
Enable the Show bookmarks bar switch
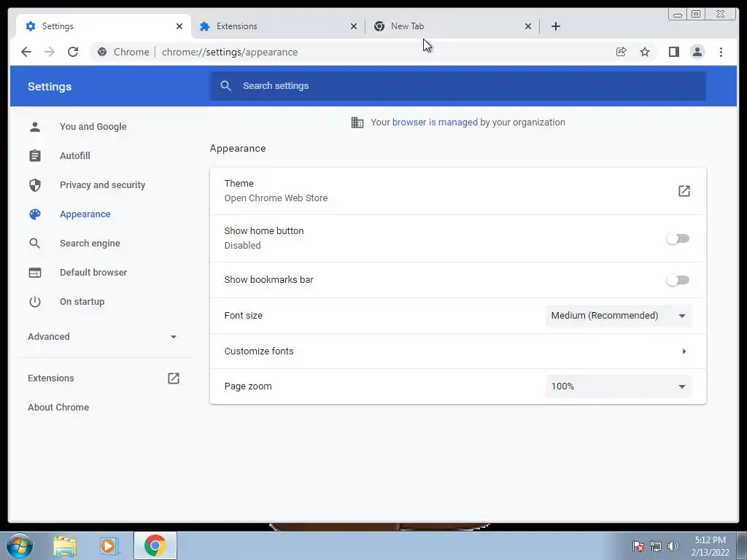tap(678, 280)
